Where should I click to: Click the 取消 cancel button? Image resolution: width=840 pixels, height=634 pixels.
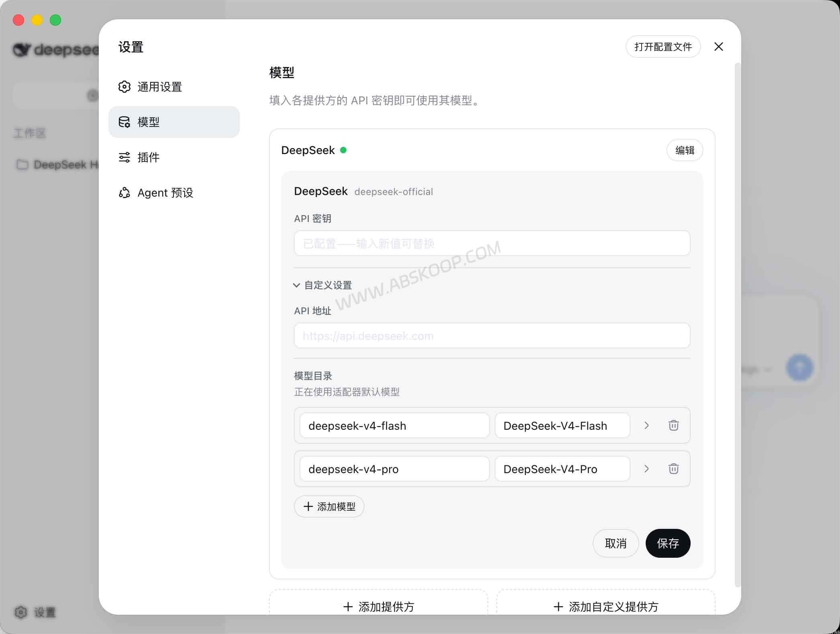pyautogui.click(x=616, y=543)
